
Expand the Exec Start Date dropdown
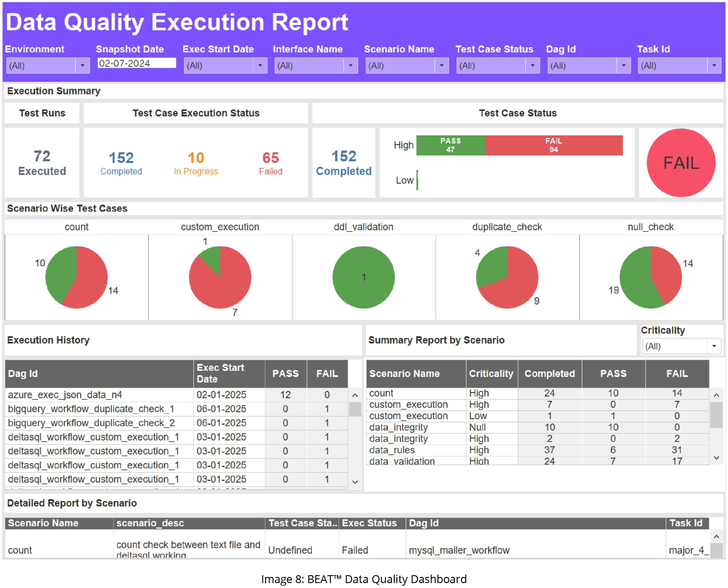pos(260,66)
